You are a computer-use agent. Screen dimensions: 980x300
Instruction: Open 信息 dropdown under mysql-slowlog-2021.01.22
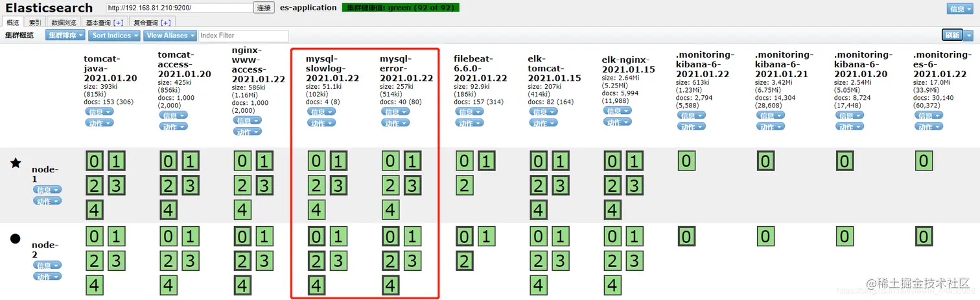point(321,112)
